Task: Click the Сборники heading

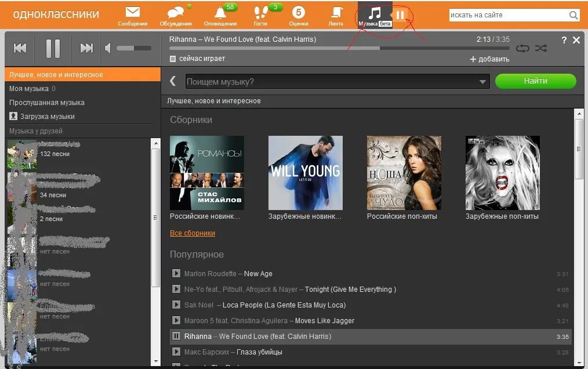Action: click(x=191, y=120)
